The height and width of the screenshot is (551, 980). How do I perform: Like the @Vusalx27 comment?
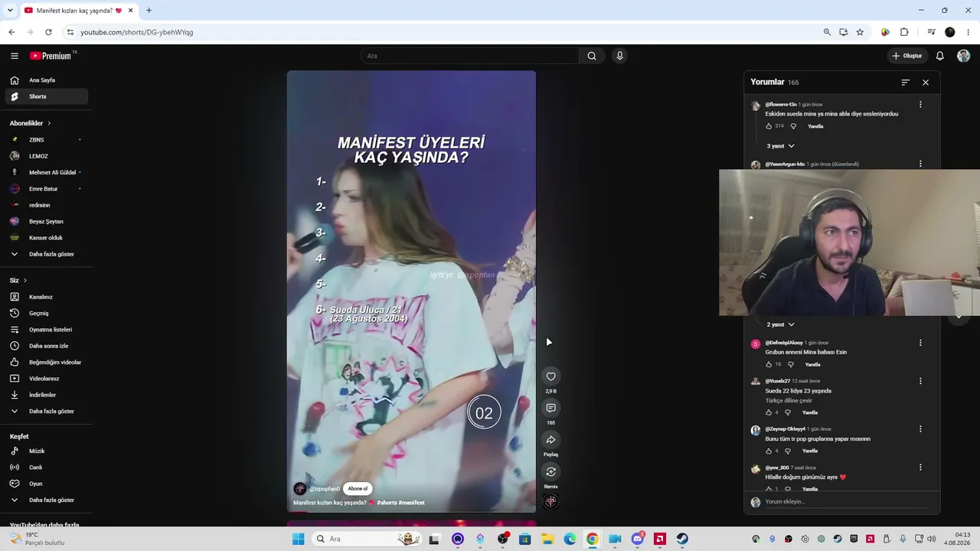pyautogui.click(x=769, y=412)
